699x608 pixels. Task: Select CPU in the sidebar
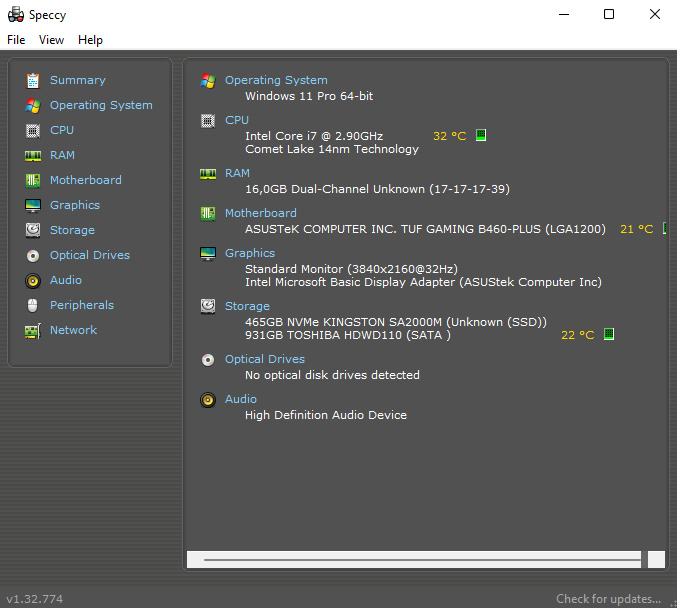[62, 130]
